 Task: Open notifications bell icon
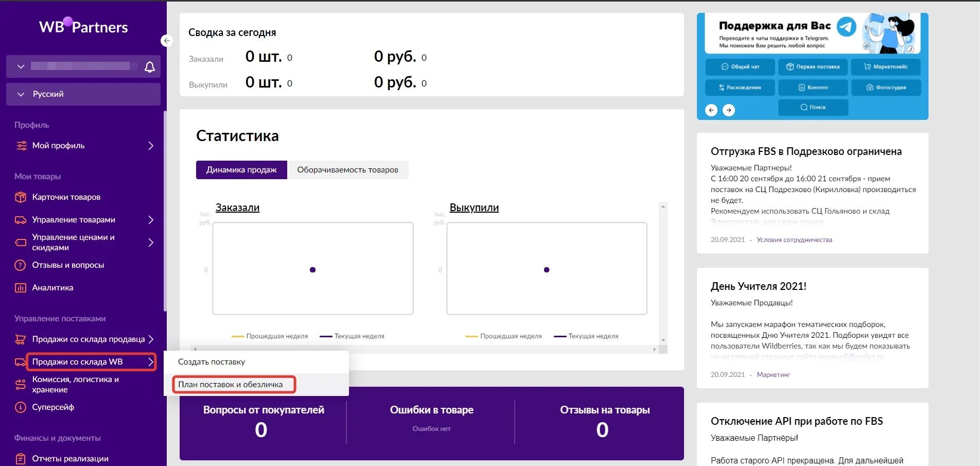click(150, 67)
